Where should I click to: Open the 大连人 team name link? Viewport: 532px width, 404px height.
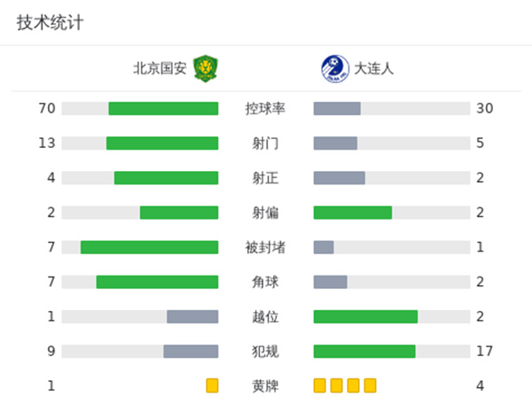tap(374, 68)
